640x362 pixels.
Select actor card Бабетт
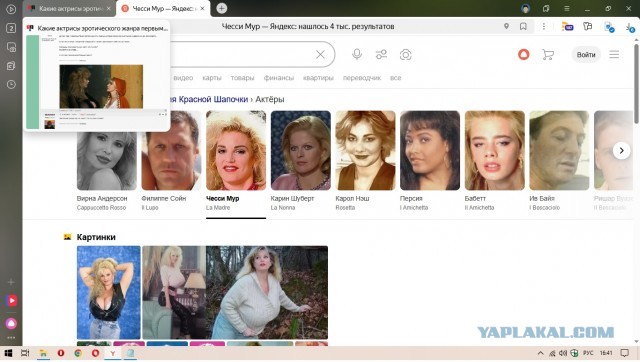click(x=495, y=161)
